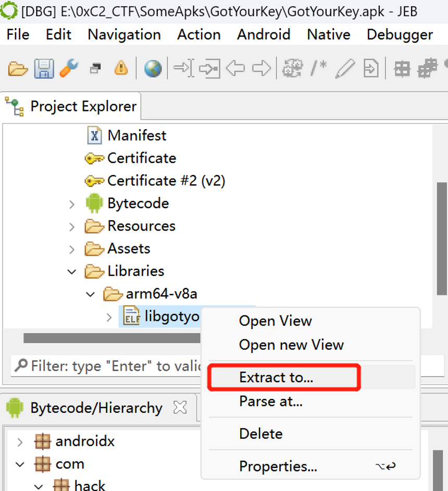The height and width of the screenshot is (491, 448).
Task: Open the Debugger menu
Action: click(x=400, y=34)
